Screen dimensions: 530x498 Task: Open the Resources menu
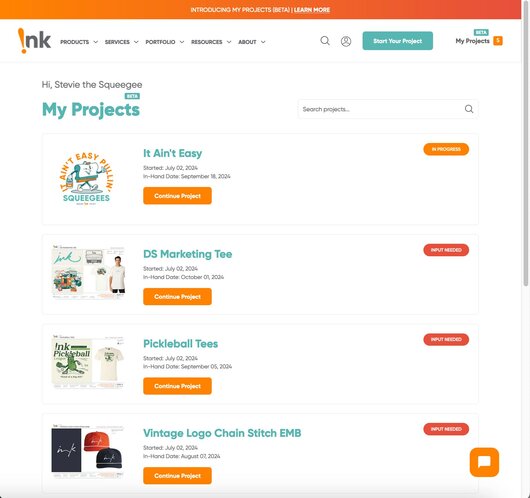pyautogui.click(x=211, y=42)
